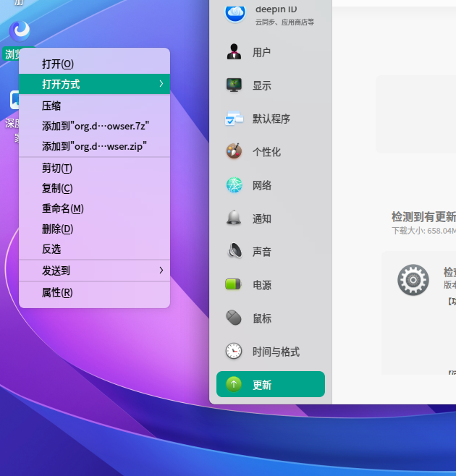Click the 下载大小 download size text
Image resolution: width=456 pixels, height=476 pixels.
[x=424, y=231]
